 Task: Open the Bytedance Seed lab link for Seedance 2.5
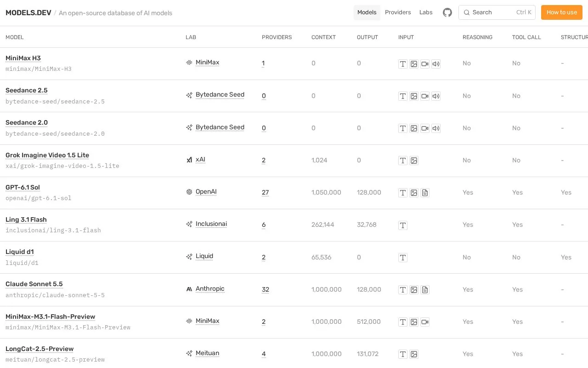pyautogui.click(x=220, y=95)
